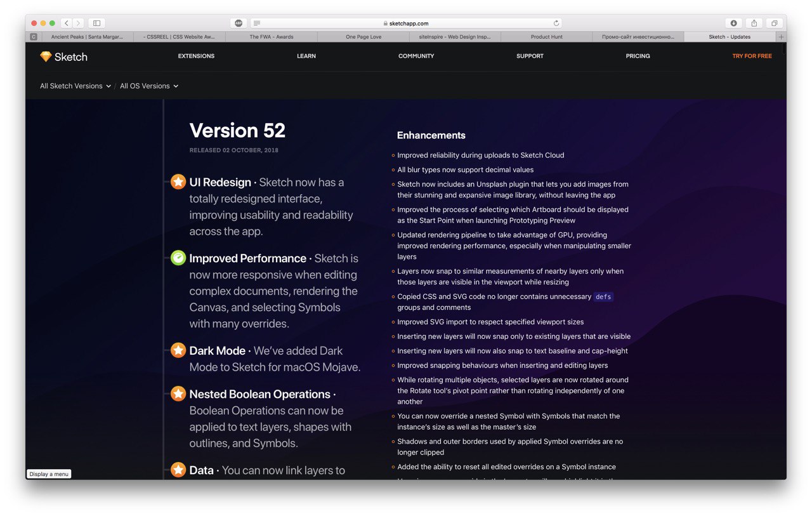Open the Learn nav menu
Viewport: 812px width, 516px height.
tap(306, 56)
